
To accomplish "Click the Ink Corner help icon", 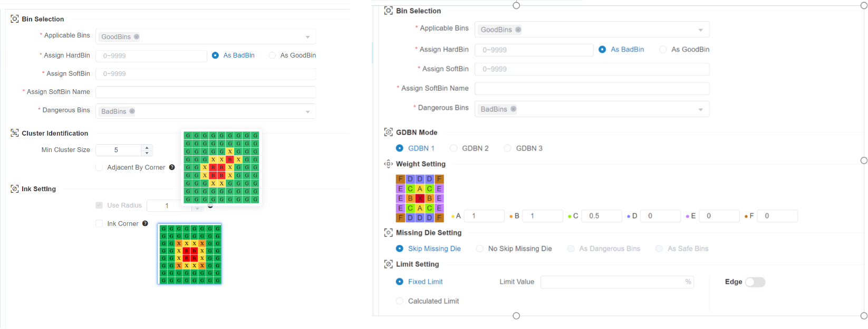I will click(145, 223).
